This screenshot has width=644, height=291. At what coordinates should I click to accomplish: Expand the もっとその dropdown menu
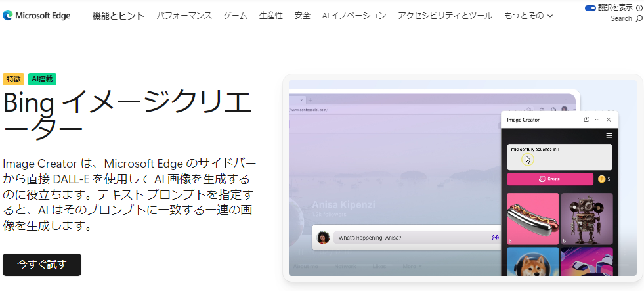(528, 16)
